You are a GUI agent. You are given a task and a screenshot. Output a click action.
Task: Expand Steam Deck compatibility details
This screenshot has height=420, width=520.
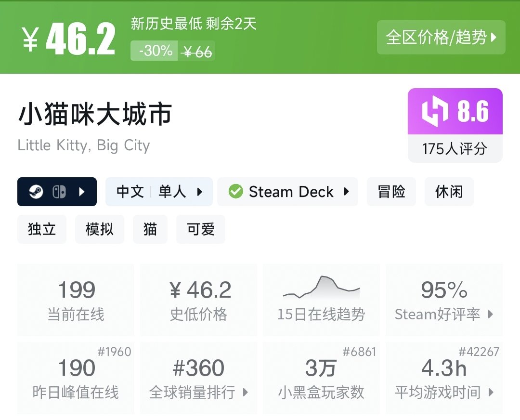point(287,192)
